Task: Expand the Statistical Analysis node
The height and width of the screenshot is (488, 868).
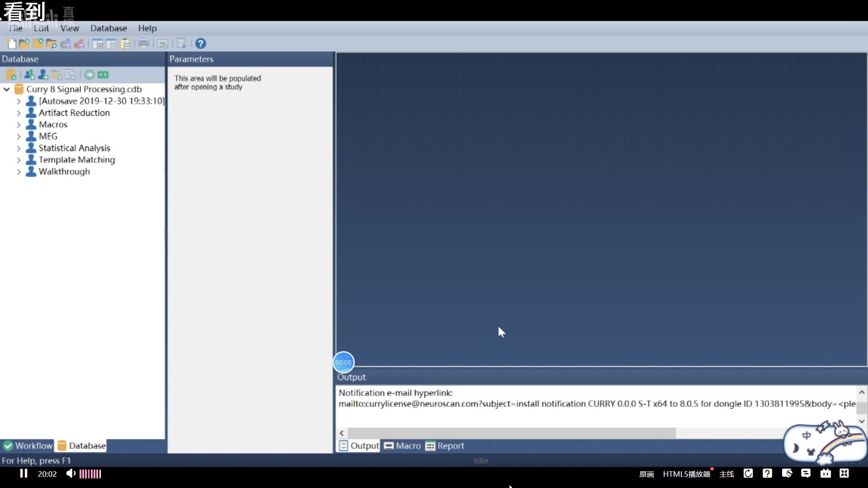Action: [19, 148]
